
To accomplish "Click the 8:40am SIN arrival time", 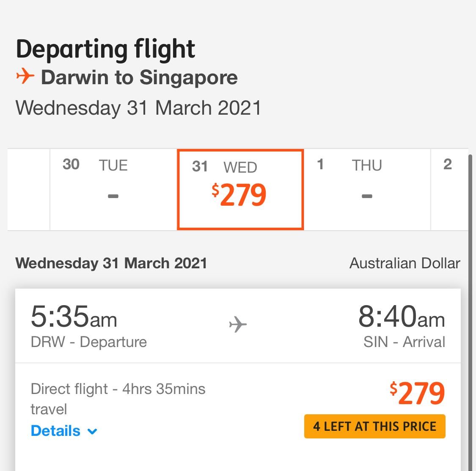I will point(402,317).
